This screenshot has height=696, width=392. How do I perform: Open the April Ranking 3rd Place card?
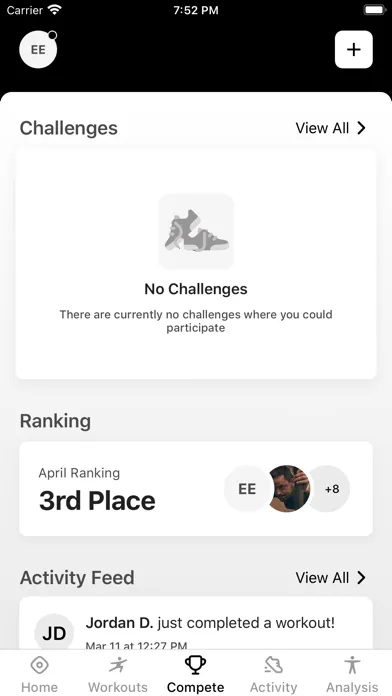[196, 489]
